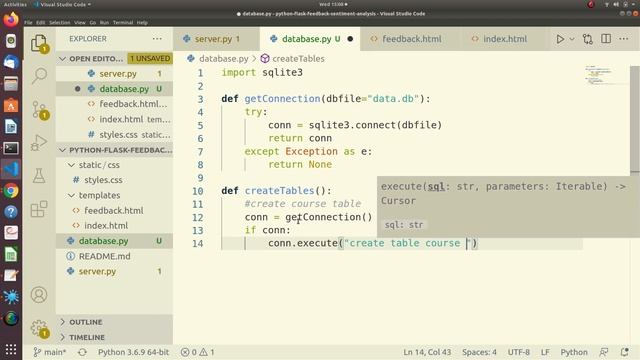Open the Help menu
This screenshot has width=640, height=360.
coord(142,22)
